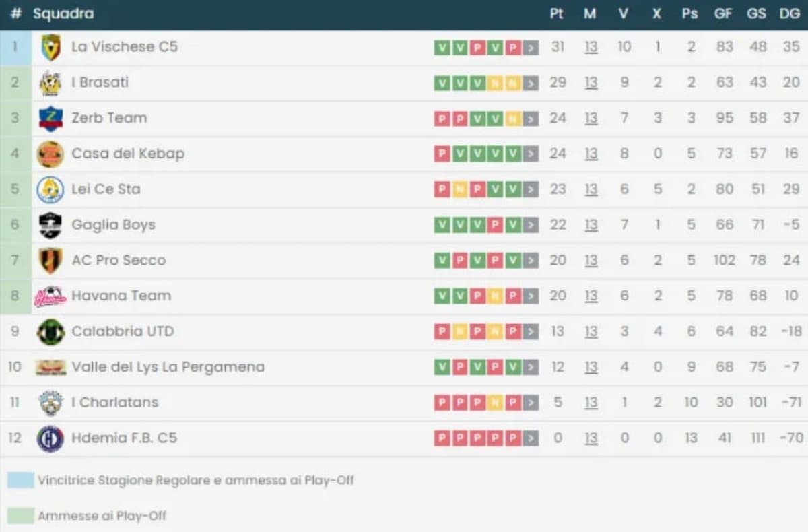Click I Charlatans latest result badge
Image resolution: width=808 pixels, height=532 pixels.
pos(513,403)
